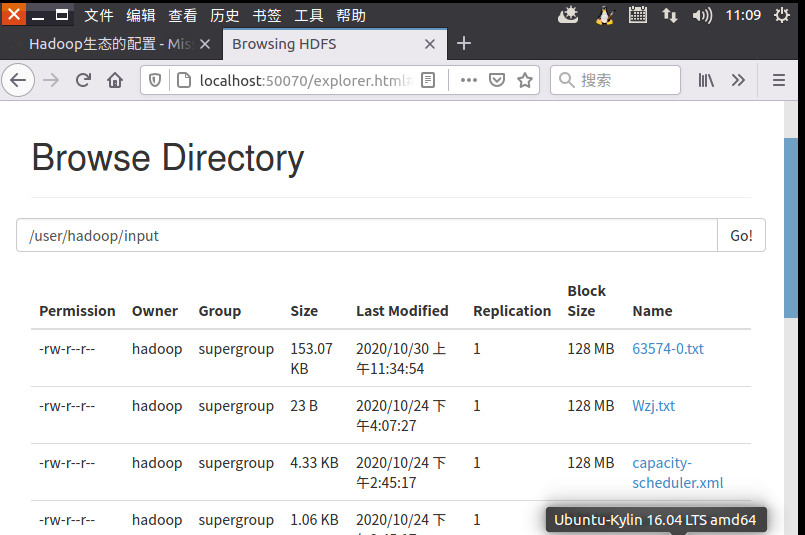805x535 pixels.
Task: Save page to Pocket
Action: pos(496,81)
